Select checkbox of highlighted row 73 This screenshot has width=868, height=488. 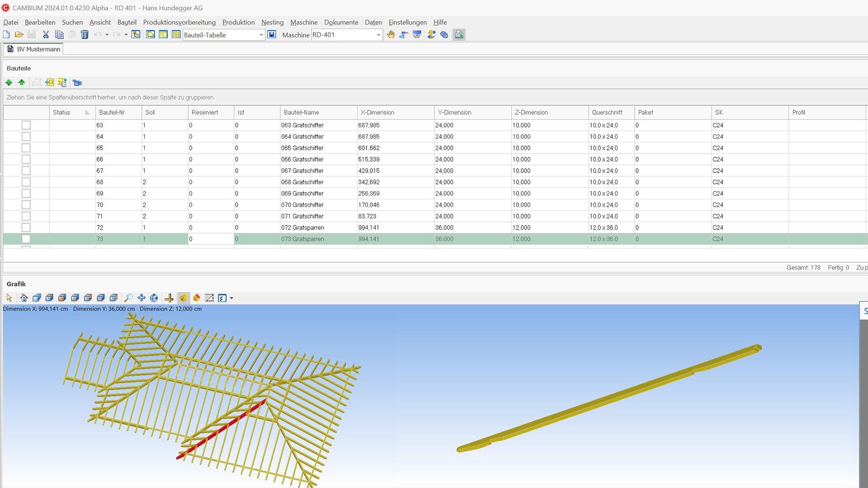pyautogui.click(x=26, y=239)
